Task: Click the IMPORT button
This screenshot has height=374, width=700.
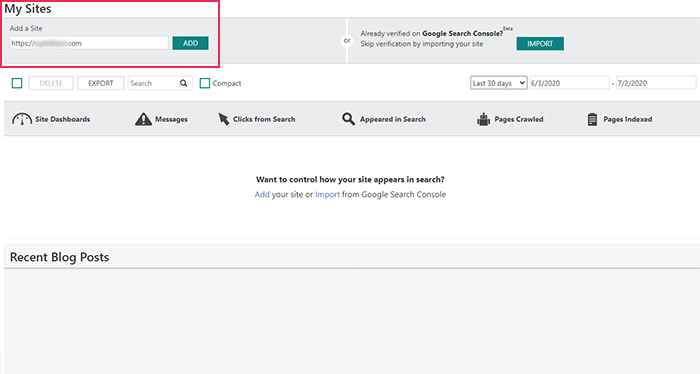Action: coord(540,44)
